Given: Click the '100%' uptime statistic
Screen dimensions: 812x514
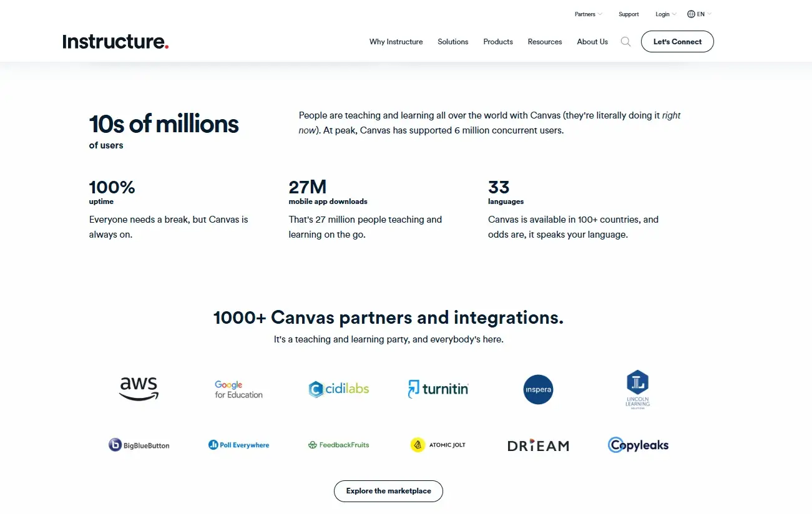Looking at the screenshot, I should click(x=112, y=187).
